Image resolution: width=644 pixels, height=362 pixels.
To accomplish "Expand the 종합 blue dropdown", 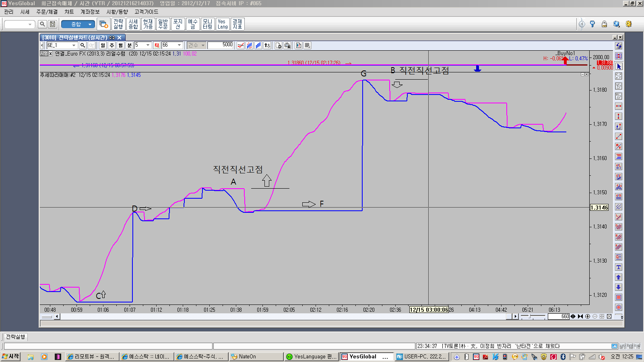I will 90,24.
